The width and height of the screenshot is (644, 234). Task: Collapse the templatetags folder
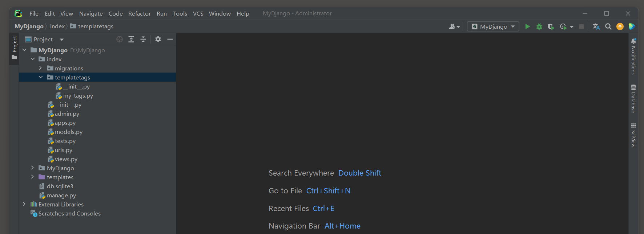40,77
